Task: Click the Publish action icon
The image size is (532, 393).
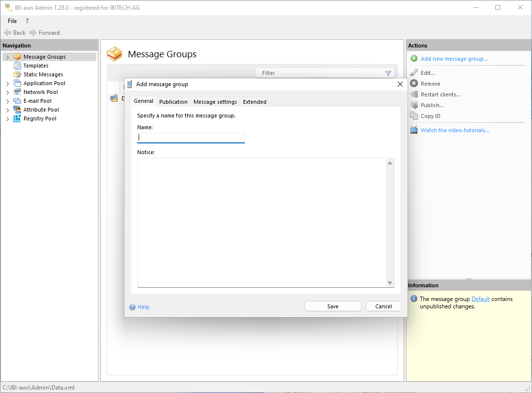Action: [414, 105]
